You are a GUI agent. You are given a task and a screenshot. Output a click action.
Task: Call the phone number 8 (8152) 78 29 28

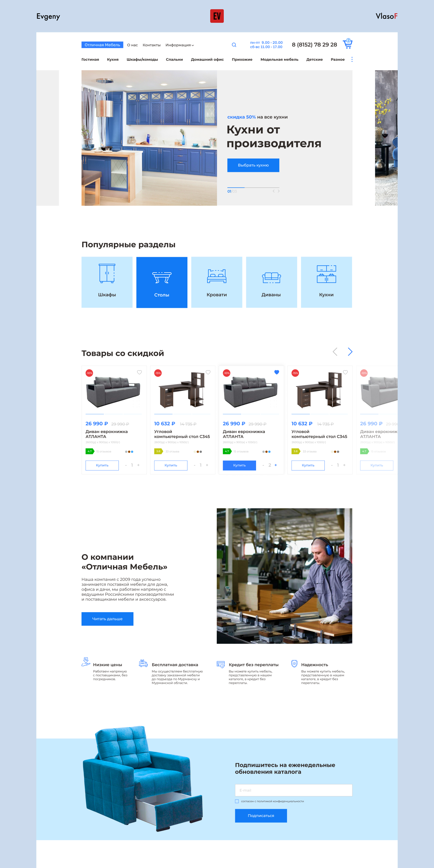[x=314, y=45]
